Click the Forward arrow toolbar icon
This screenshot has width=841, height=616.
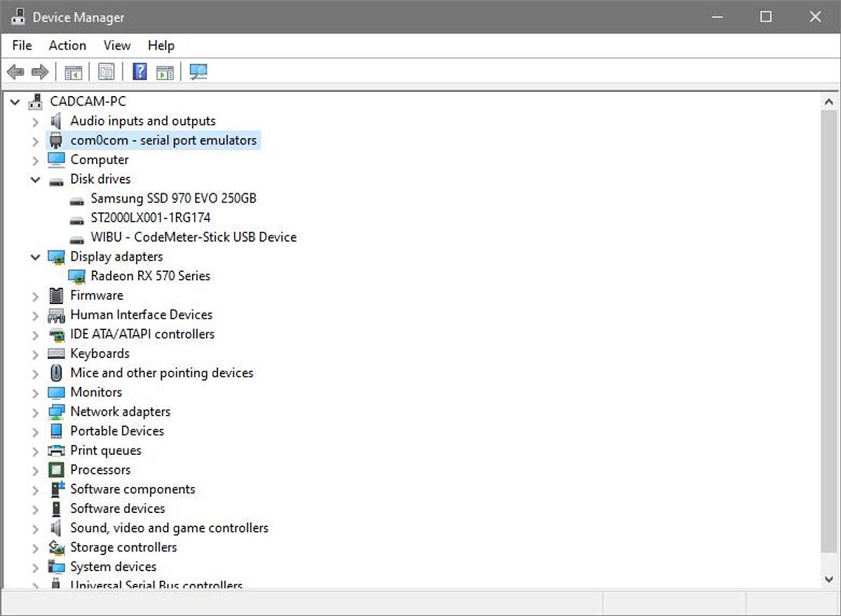[40, 71]
